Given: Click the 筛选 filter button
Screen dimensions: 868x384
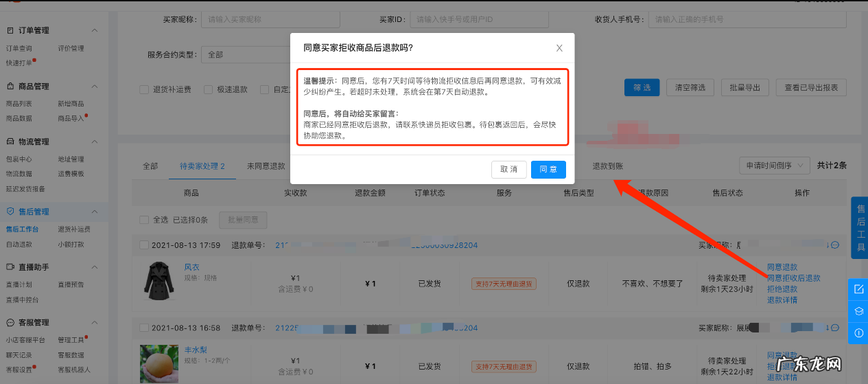Looking at the screenshot, I should [642, 87].
